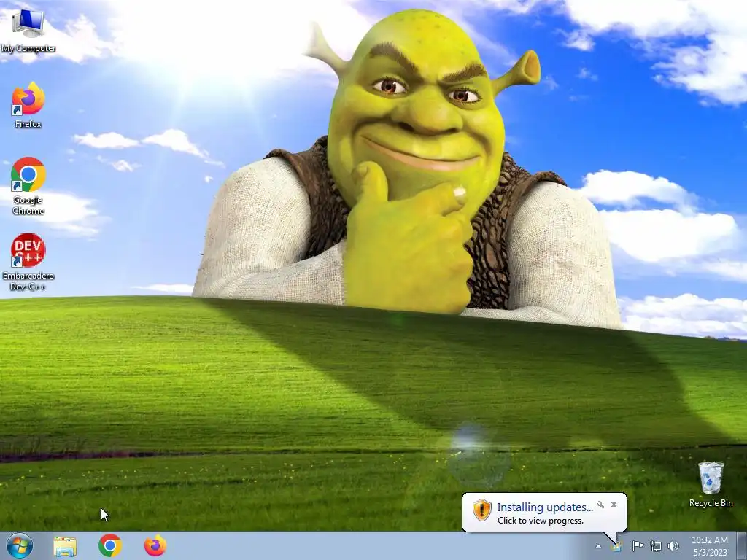This screenshot has height=560, width=747.
Task: Show hidden tray icons arrow
Action: [598, 546]
